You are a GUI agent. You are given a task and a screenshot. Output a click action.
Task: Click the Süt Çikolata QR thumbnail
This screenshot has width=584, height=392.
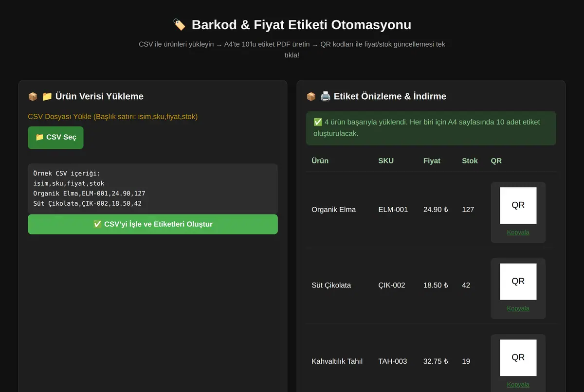(x=518, y=282)
